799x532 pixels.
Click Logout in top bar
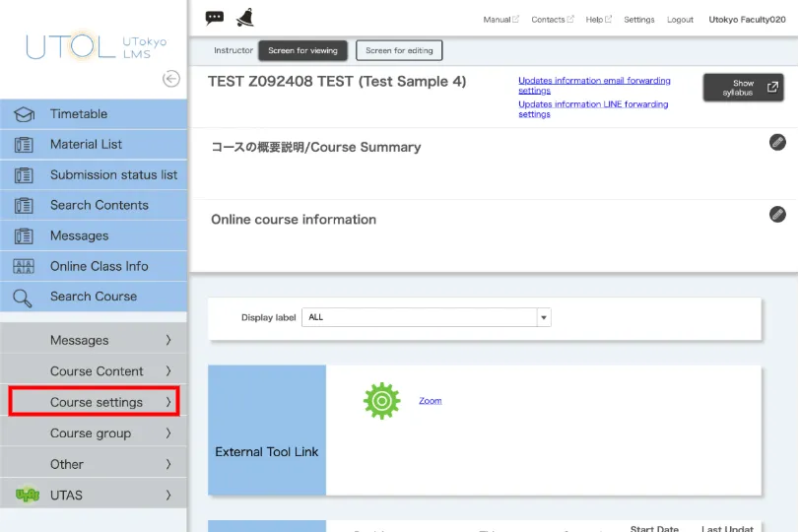[680, 20]
